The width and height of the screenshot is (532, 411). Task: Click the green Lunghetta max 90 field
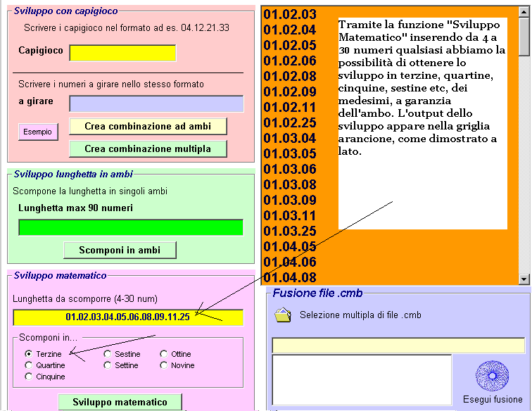(130, 227)
